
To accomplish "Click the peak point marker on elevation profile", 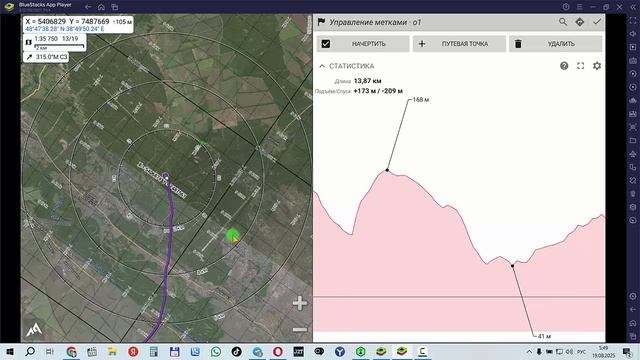I will pyautogui.click(x=387, y=170).
